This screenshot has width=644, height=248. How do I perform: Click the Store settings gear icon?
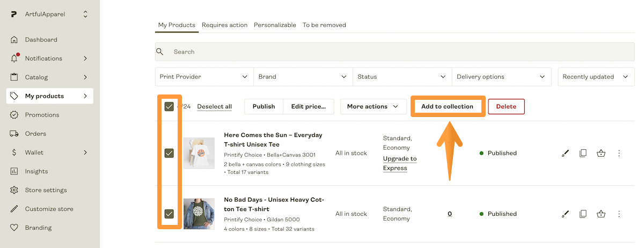click(x=14, y=190)
